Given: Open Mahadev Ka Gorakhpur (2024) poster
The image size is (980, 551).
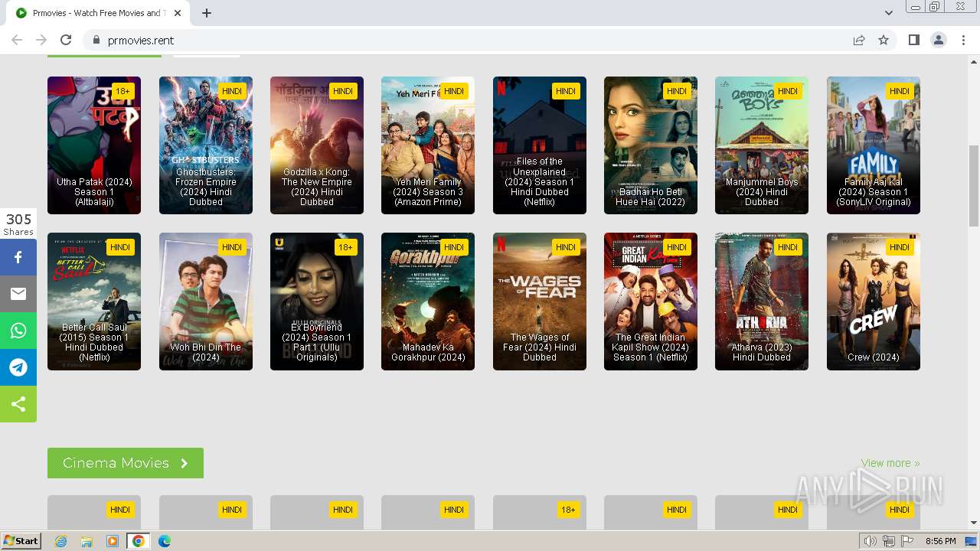Looking at the screenshot, I should point(428,302).
